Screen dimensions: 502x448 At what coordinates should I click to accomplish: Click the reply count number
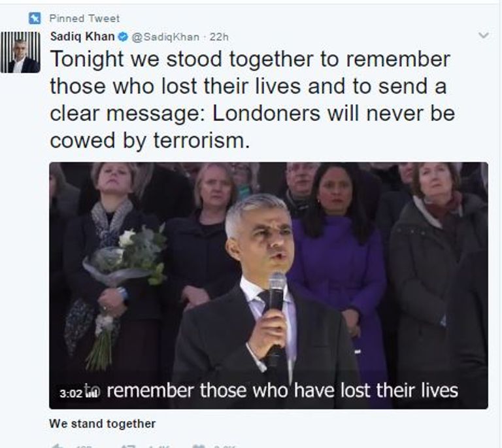click(x=84, y=447)
